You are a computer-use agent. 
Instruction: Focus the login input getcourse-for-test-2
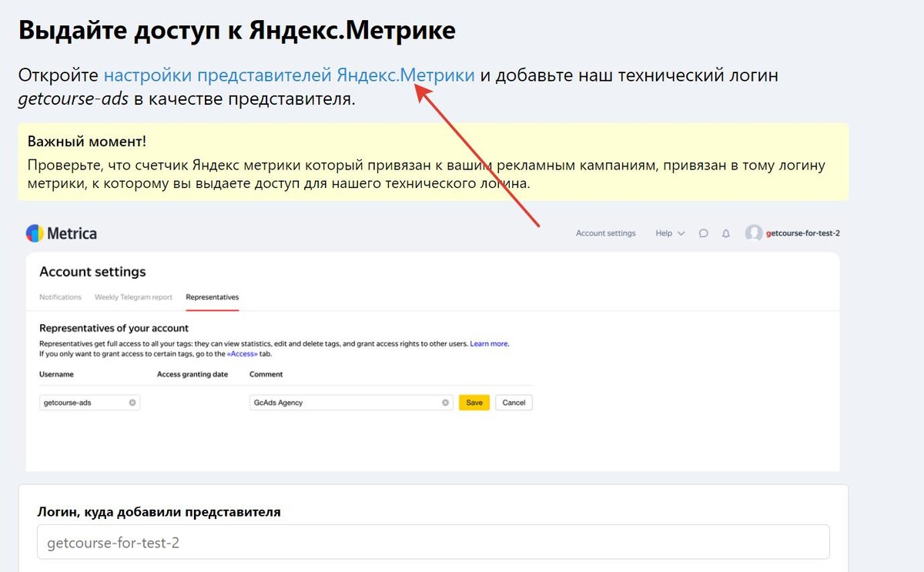click(x=434, y=543)
